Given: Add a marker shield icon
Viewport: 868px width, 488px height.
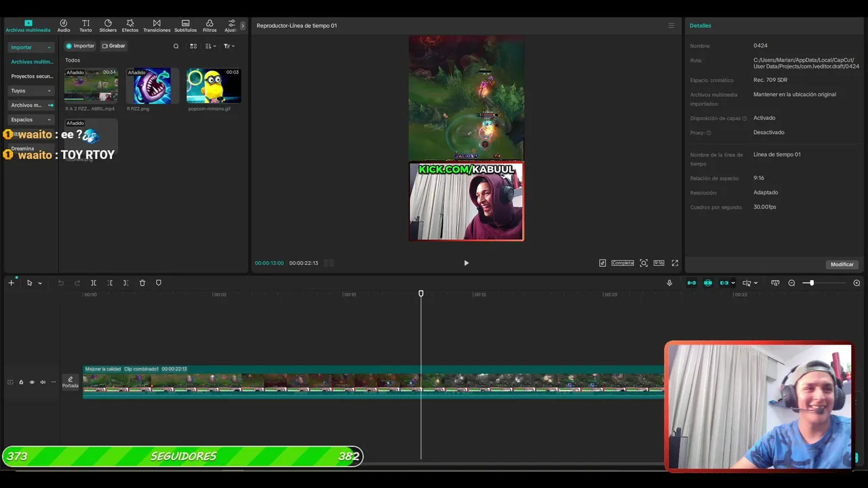Looking at the screenshot, I should pyautogui.click(x=159, y=283).
